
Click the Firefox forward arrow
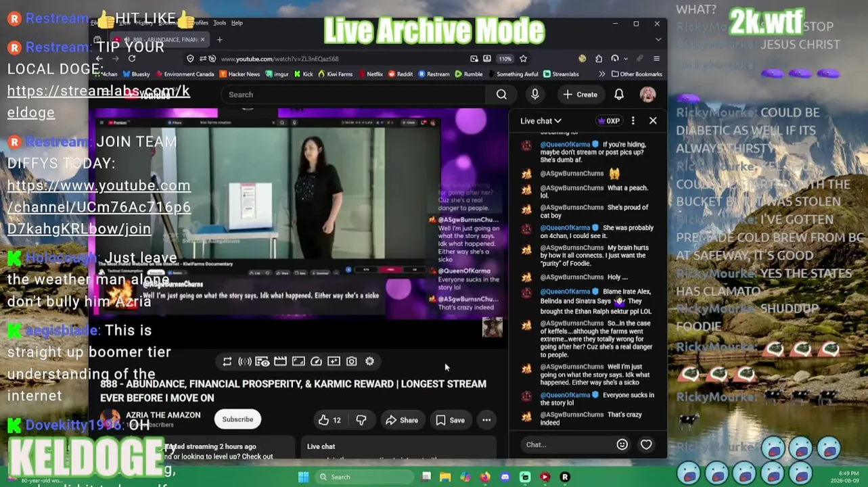(x=114, y=59)
